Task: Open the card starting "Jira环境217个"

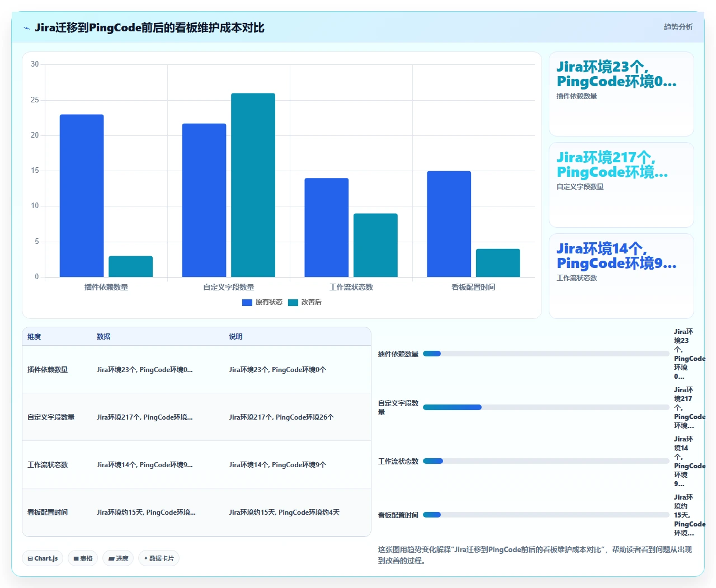Action: (x=621, y=185)
